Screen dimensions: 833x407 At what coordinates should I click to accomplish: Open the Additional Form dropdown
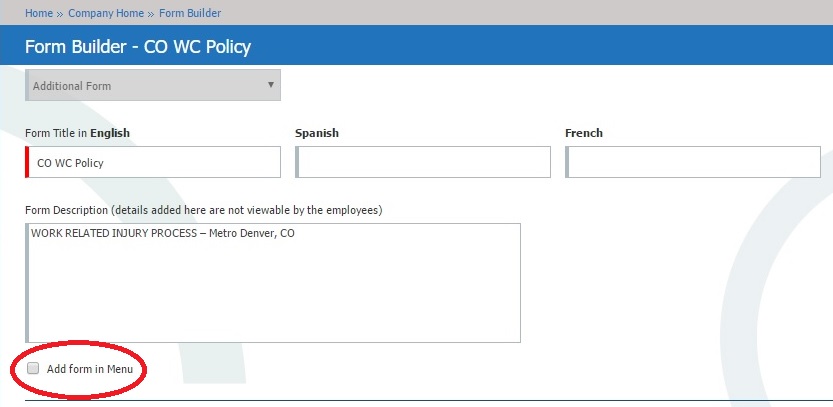tap(153, 85)
